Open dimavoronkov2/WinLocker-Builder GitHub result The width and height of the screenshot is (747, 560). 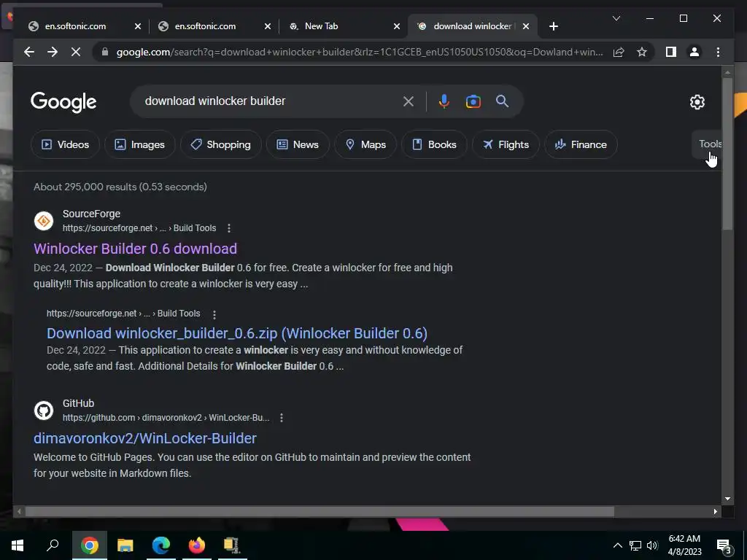point(145,438)
